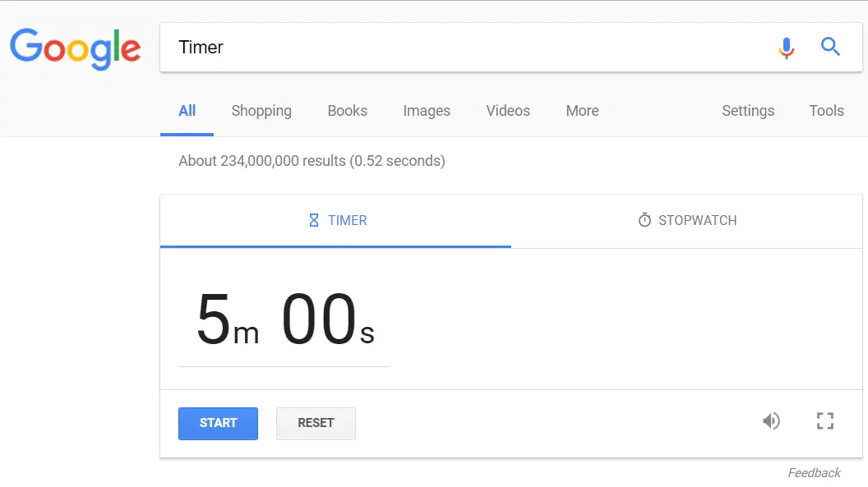Click the stopwatch icon next to STOPWATCH
868x487 pixels.
(x=644, y=220)
